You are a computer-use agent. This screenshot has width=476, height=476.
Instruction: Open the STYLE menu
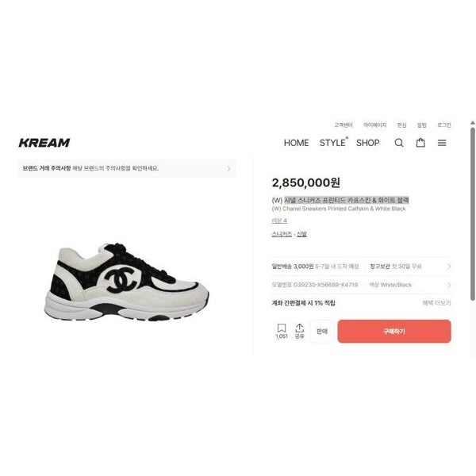[x=332, y=143]
